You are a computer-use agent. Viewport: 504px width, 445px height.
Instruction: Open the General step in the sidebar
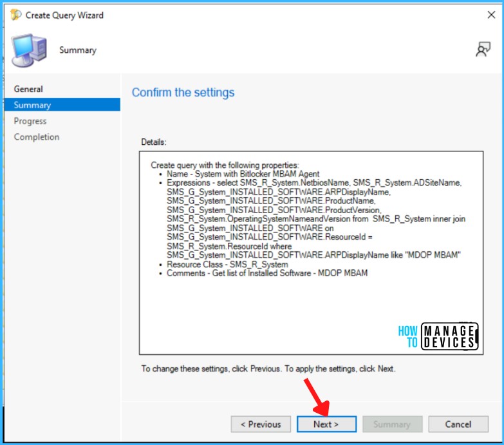[x=28, y=89]
